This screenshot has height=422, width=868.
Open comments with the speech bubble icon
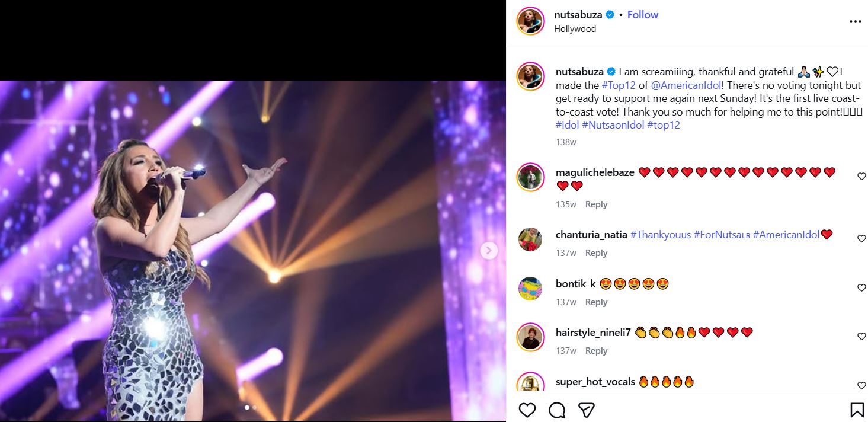coord(556,410)
